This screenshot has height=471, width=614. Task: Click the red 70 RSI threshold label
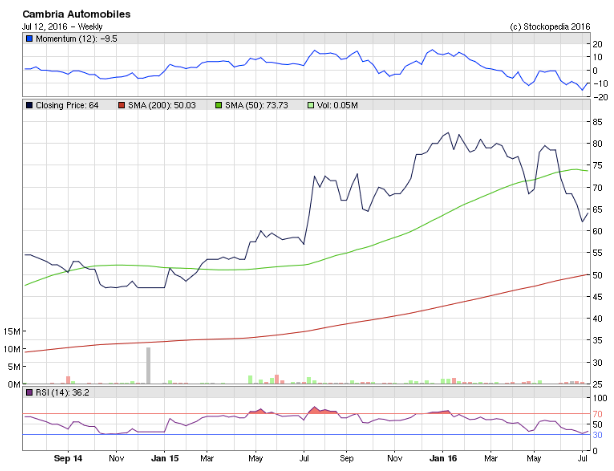pyautogui.click(x=597, y=414)
